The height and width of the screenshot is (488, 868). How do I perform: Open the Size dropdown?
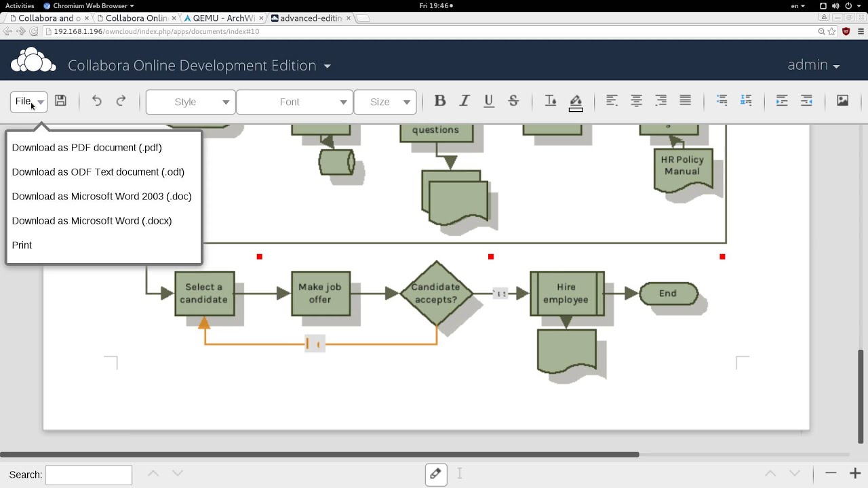pyautogui.click(x=385, y=102)
